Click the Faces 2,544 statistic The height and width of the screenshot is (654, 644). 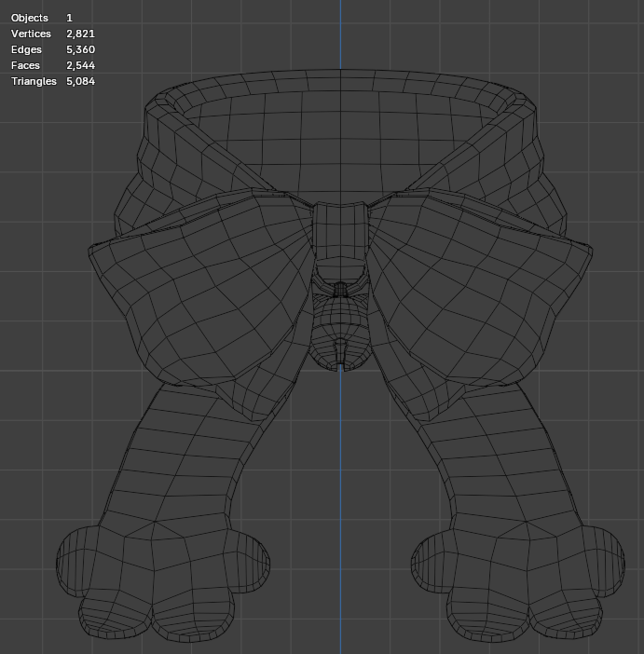(53, 65)
